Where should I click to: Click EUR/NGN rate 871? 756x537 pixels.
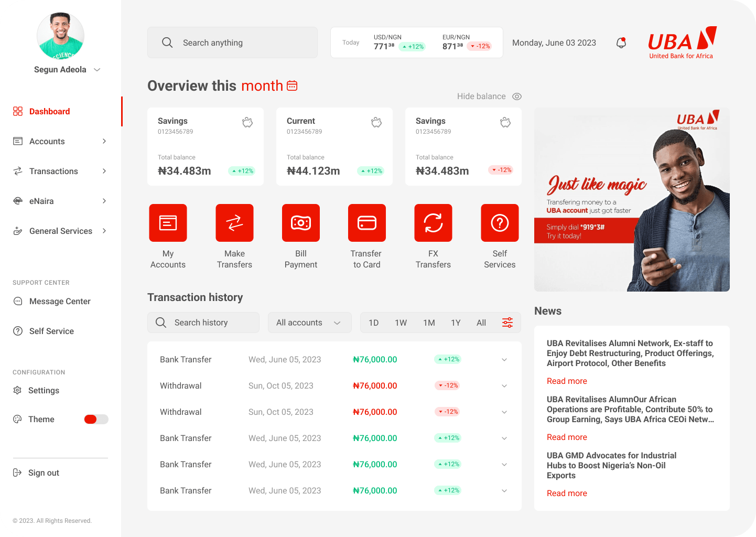[452, 46]
